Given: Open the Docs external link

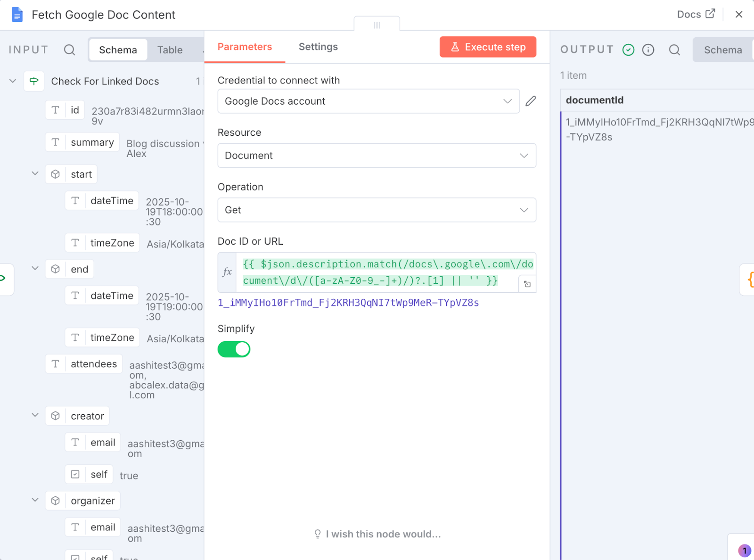Looking at the screenshot, I should click(696, 14).
